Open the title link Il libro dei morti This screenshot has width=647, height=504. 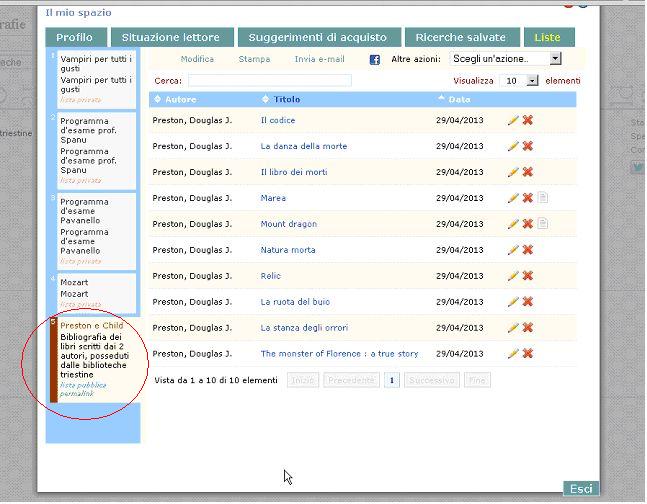[294, 172]
